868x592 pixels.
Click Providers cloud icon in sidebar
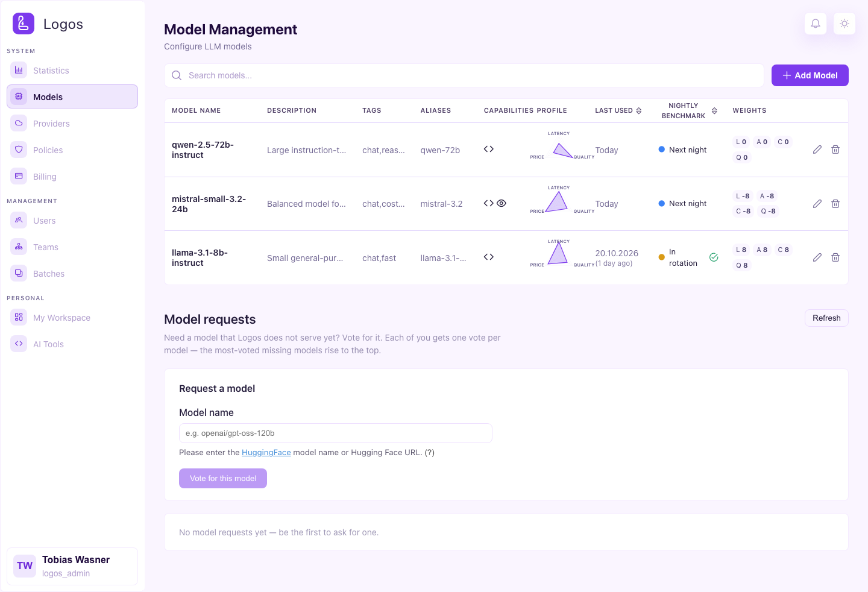[19, 123]
